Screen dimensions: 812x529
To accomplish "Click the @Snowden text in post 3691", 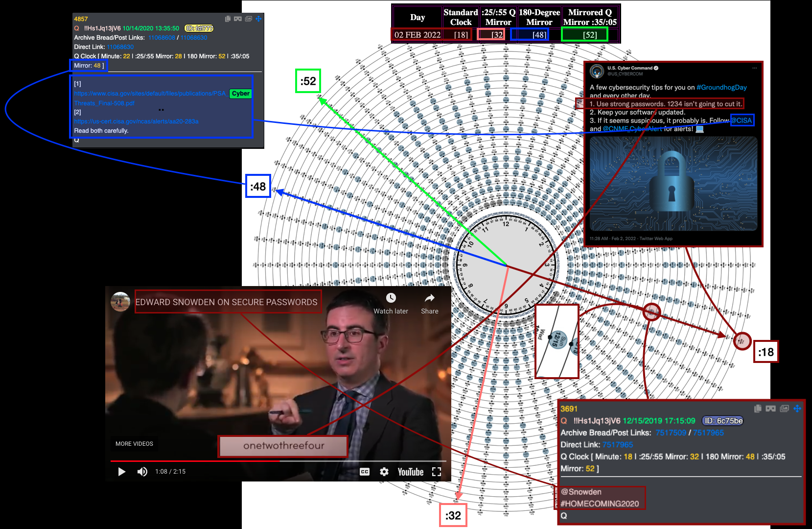I will [581, 492].
